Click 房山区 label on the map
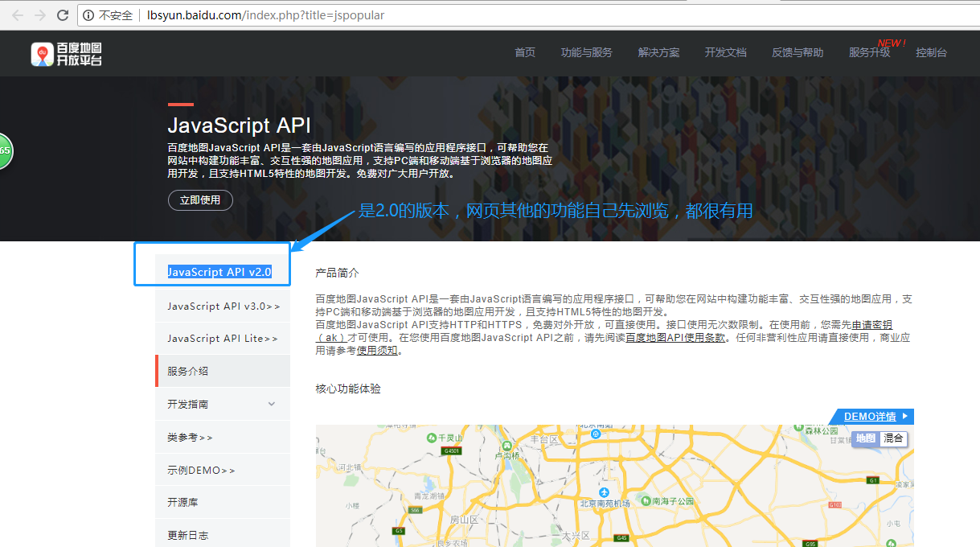 point(464,520)
